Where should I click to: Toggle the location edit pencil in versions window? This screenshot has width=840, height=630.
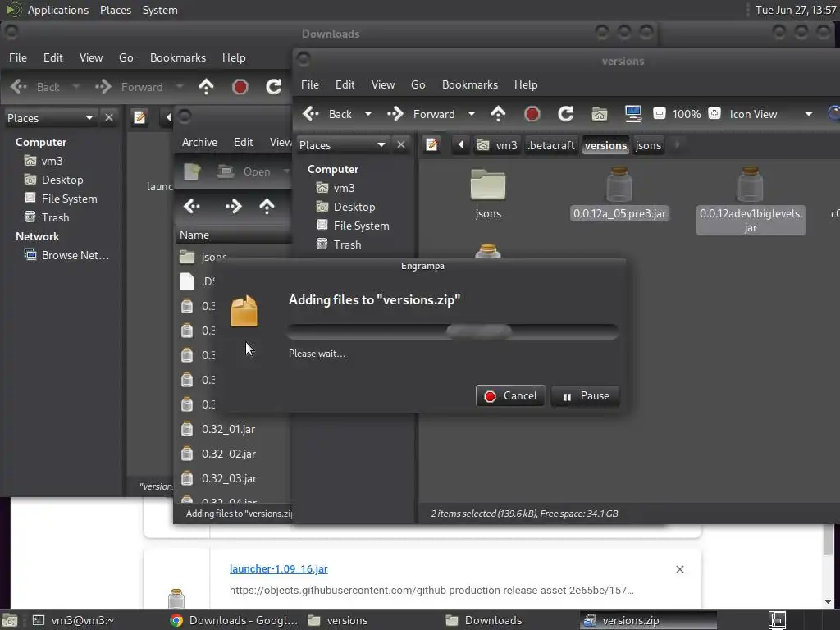pyautogui.click(x=431, y=144)
